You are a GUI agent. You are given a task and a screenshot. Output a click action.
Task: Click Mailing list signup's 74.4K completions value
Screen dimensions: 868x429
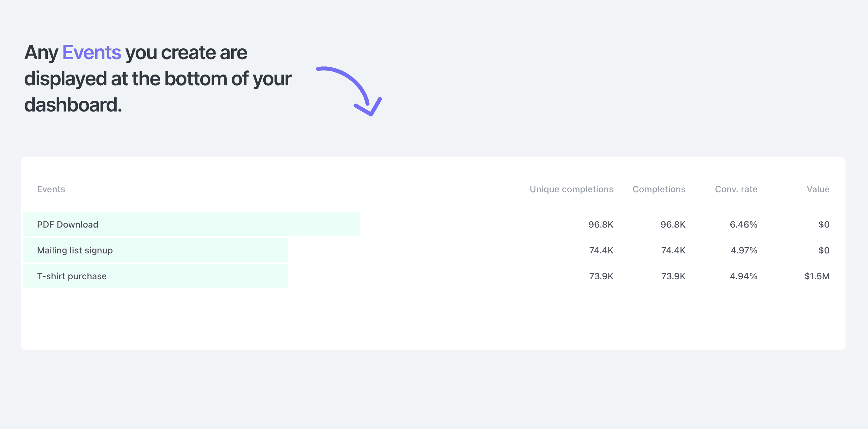point(673,250)
